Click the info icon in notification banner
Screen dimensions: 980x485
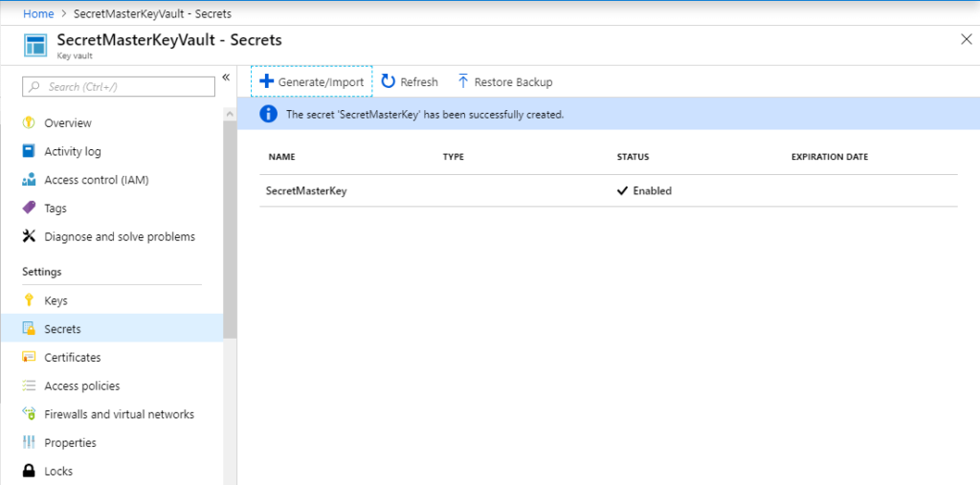coord(268,114)
